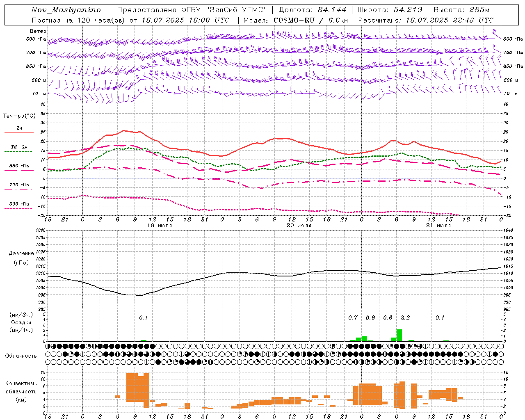Click the (мм/1ч.) precipitation unit label
Viewport: 525px width, 420px height.
click(x=21, y=330)
